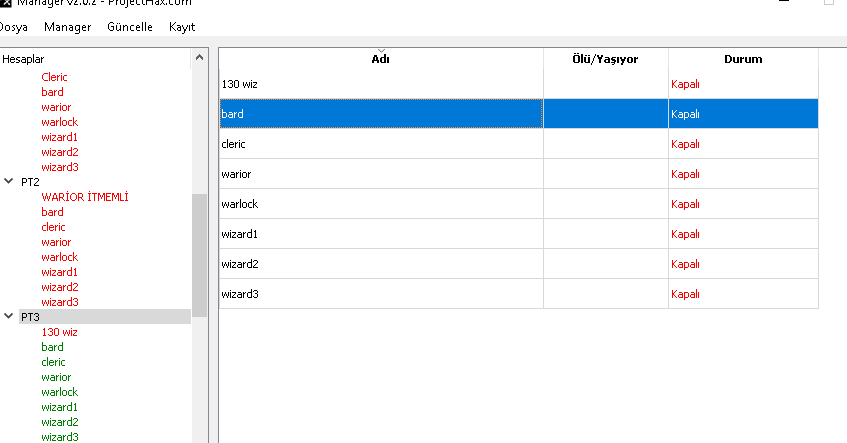Collapse the PT3 group arrow
This screenshot has width=847, height=443.
click(x=10, y=317)
